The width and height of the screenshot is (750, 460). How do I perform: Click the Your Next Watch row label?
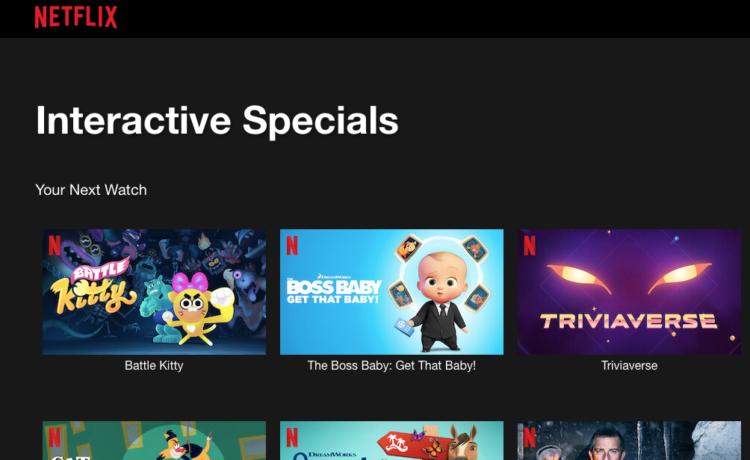(x=91, y=190)
